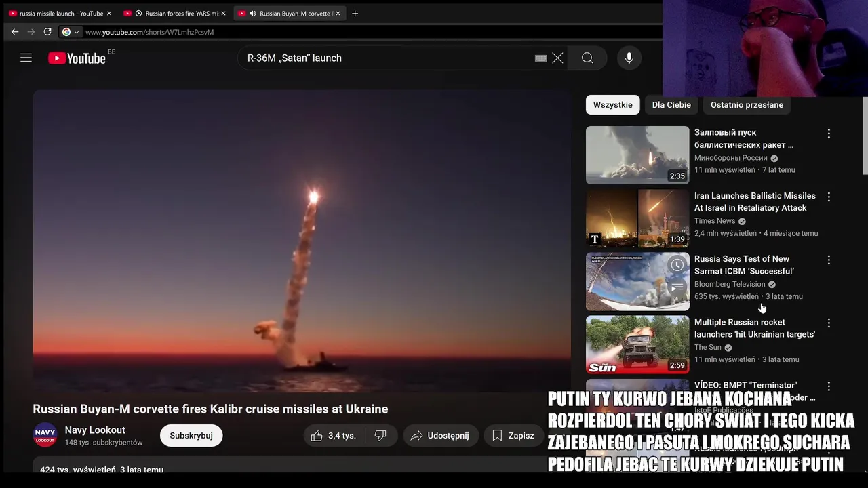This screenshot has height=488, width=868.
Task: Close the 'Russian forces fire YARS' tab
Action: point(223,14)
